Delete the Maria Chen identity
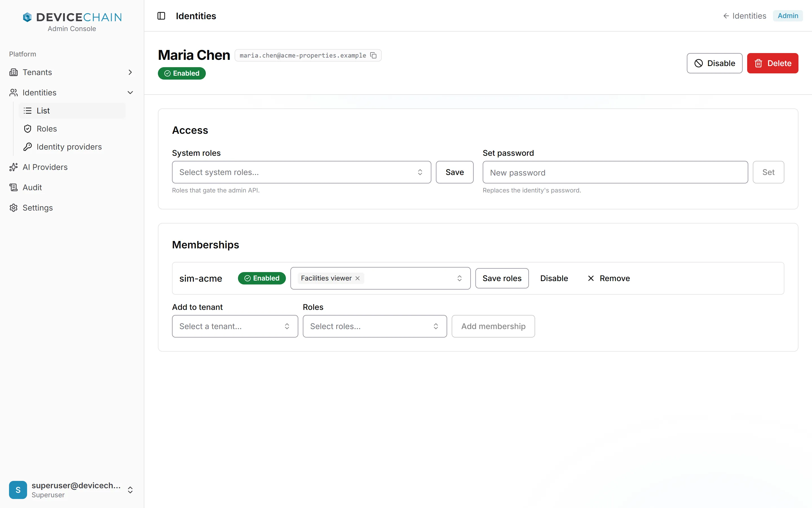 pos(773,63)
